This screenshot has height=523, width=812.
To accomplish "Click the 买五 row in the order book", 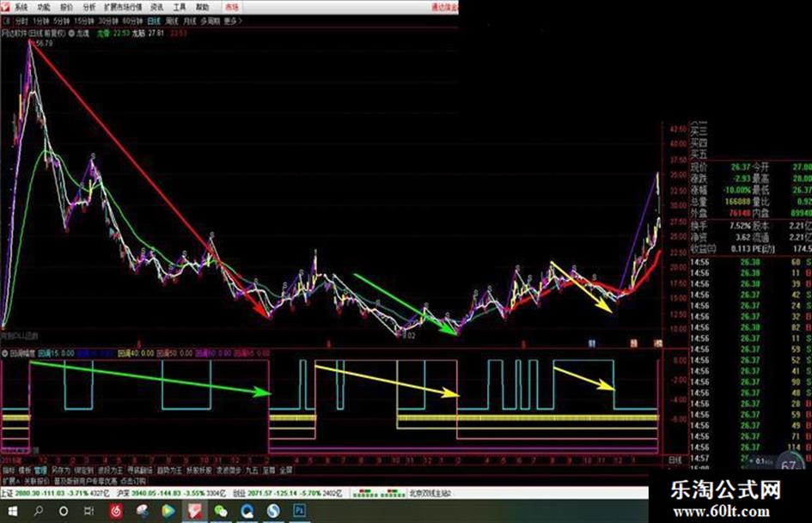I will [699, 154].
